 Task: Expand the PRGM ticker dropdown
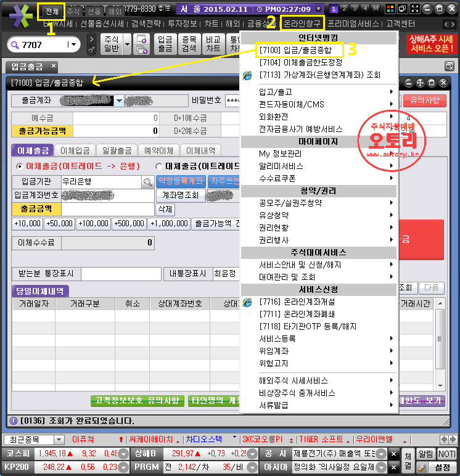pos(252,467)
